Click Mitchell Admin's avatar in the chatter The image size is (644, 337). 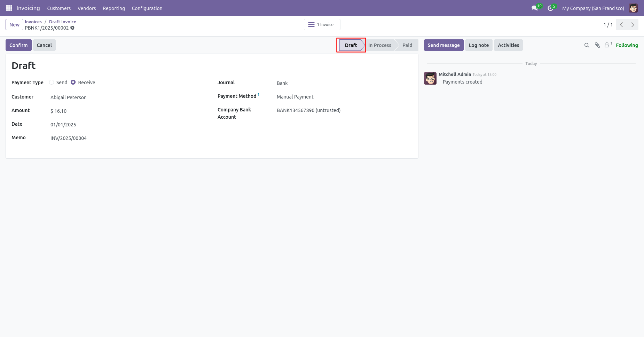click(x=430, y=78)
